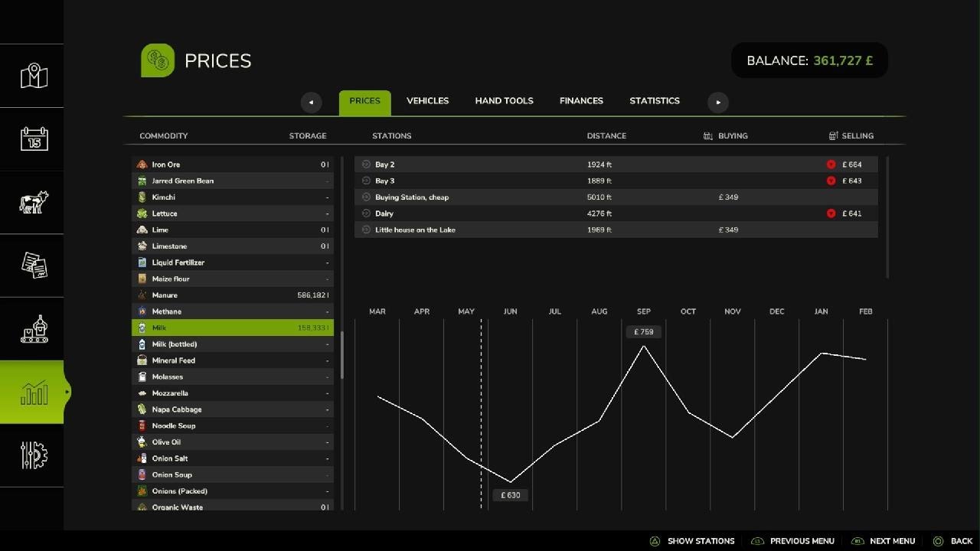Click Show Stations button
Viewport: 980px width, 551px height.
tap(692, 541)
